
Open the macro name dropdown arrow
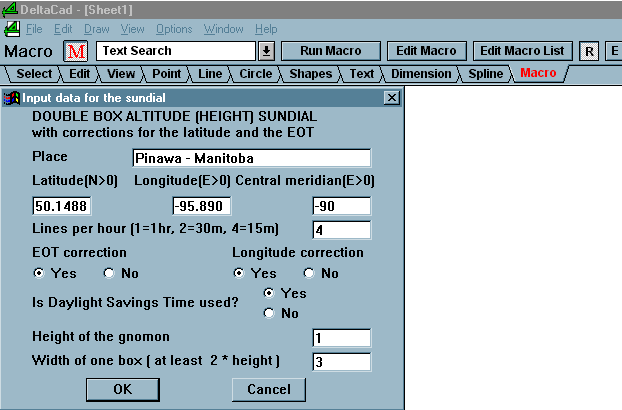point(267,51)
